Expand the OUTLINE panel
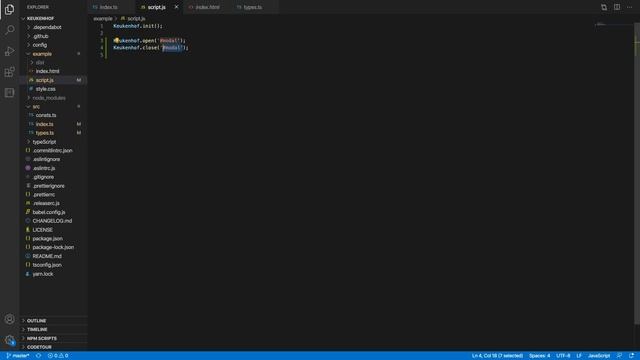The height and width of the screenshot is (360, 640). (36, 320)
